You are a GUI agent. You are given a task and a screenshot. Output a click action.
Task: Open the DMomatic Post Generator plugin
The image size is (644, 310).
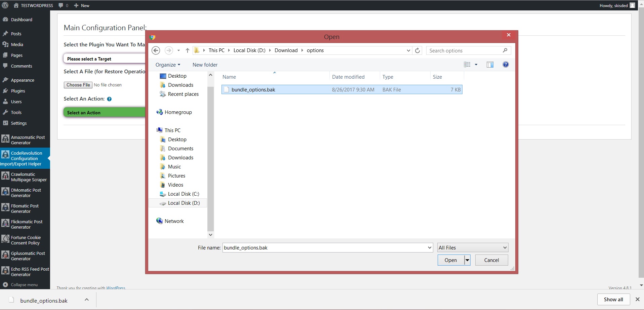25,193
